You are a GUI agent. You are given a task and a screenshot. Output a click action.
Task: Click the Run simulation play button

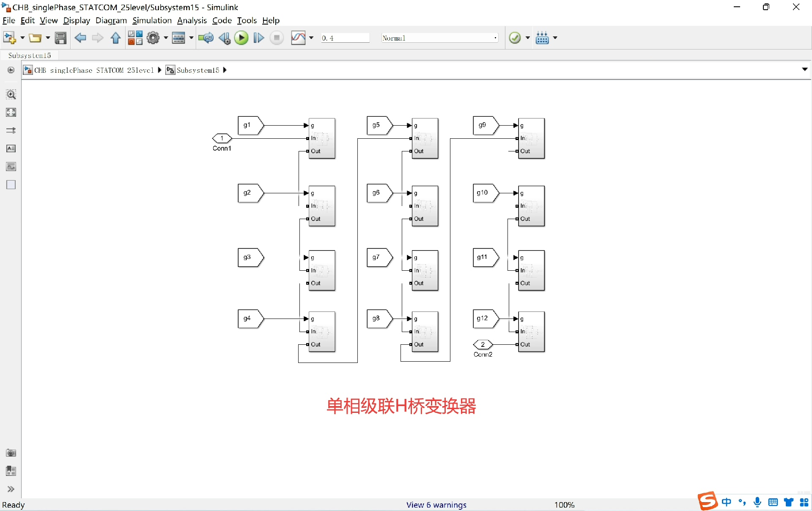tap(241, 38)
